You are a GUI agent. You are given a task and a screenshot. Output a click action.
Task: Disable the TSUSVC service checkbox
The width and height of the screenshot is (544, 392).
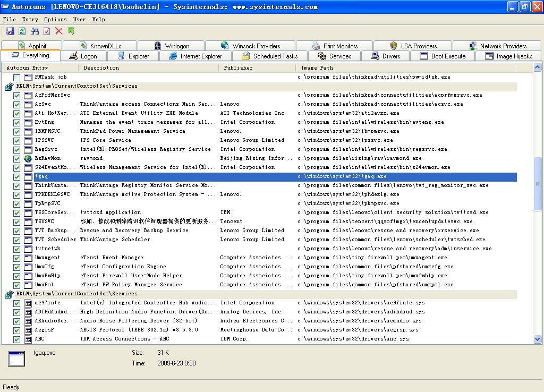(17, 221)
